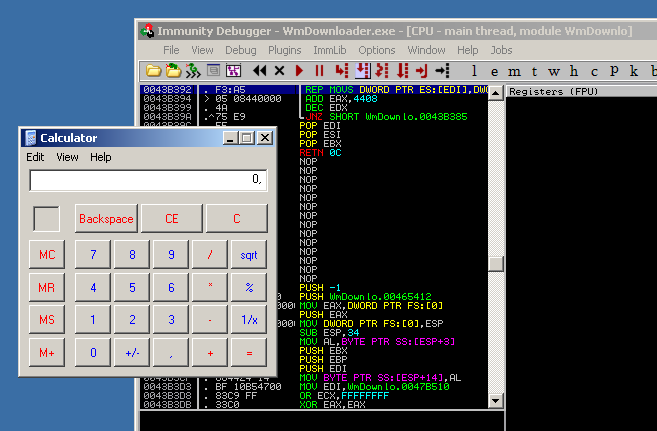Image resolution: width=657 pixels, height=431 pixels.
Task: Show memory map with 'm' toolbar button
Action: click(x=514, y=72)
